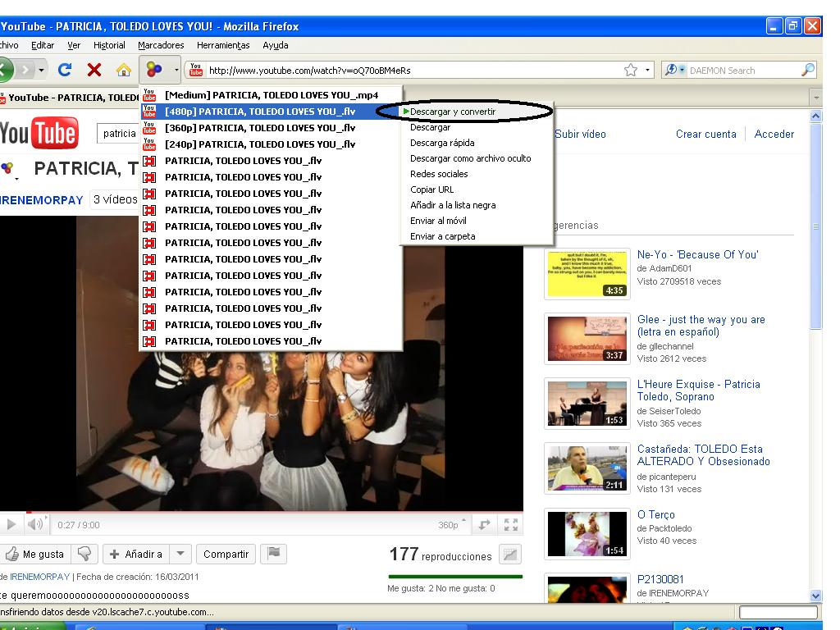
Task: Select the YouTube - PATRICIA, TOLEDO tab
Action: point(69,98)
